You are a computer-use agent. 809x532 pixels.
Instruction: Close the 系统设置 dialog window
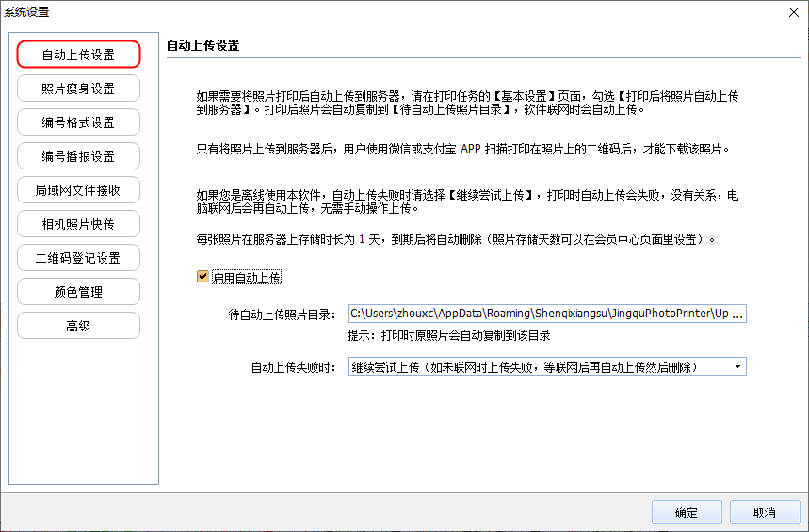(x=792, y=12)
